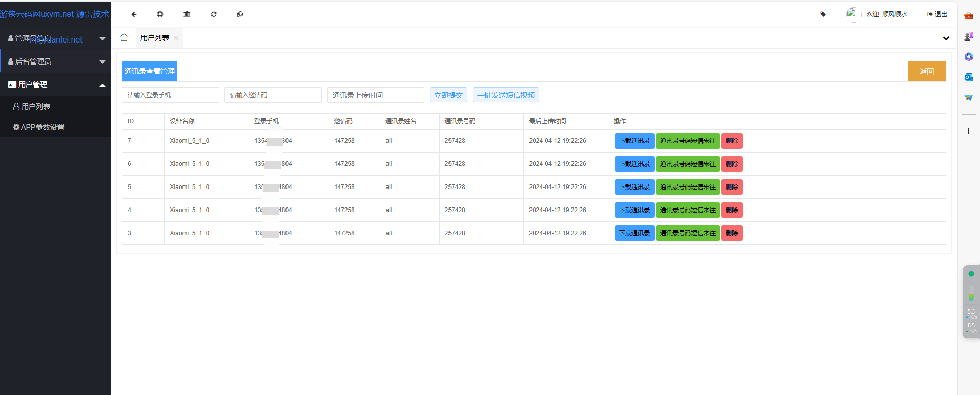Click Xiaomi_5_1_0 in row ID 7

[x=190, y=141]
